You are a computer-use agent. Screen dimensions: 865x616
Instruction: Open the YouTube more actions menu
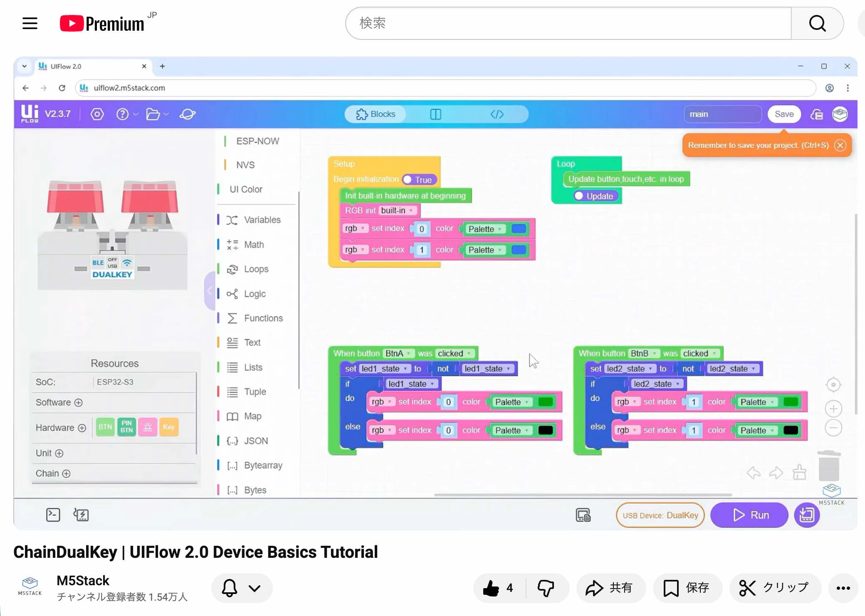(843, 588)
